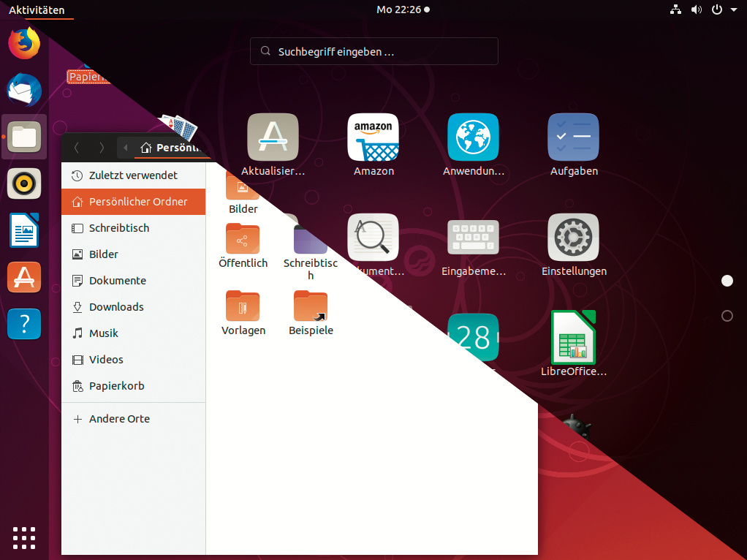The height and width of the screenshot is (560, 747).
Task: Open Bilder in sidebar
Action: [133, 254]
